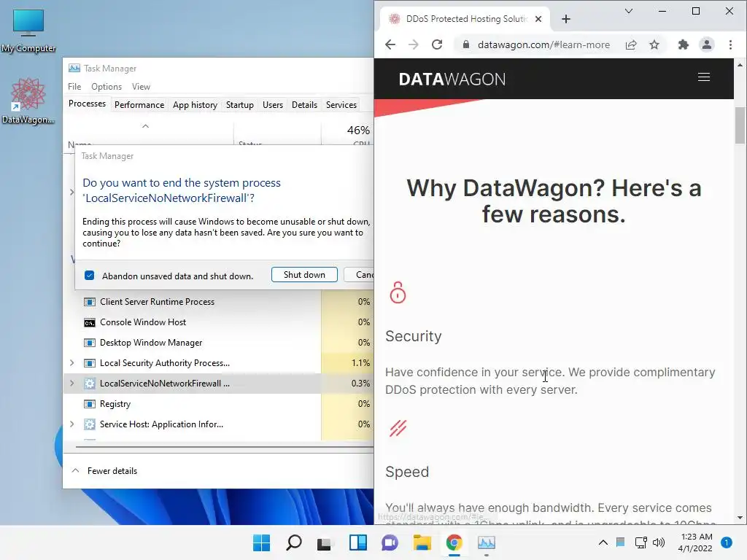
Task: Open Windows Start menu
Action: tap(261, 542)
